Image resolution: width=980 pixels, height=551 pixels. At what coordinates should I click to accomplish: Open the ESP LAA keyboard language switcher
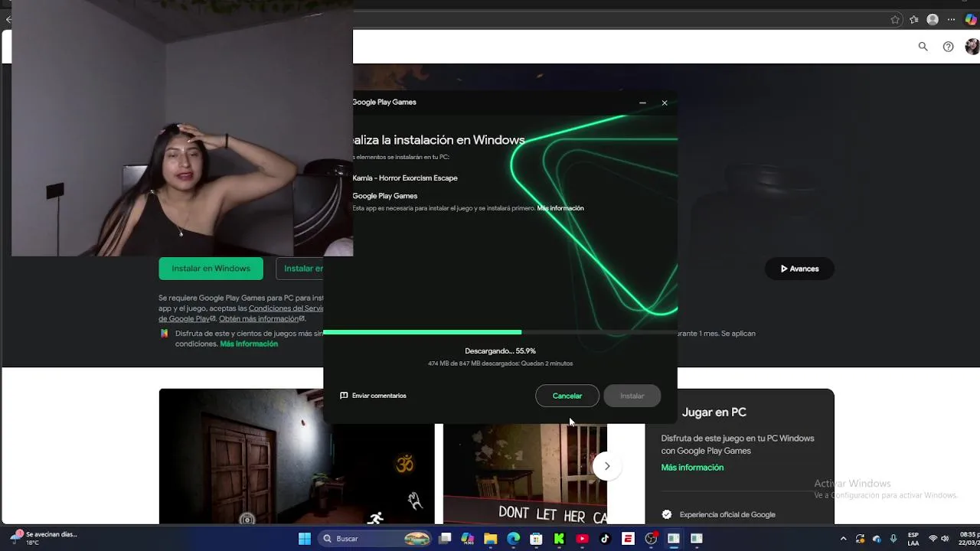913,539
